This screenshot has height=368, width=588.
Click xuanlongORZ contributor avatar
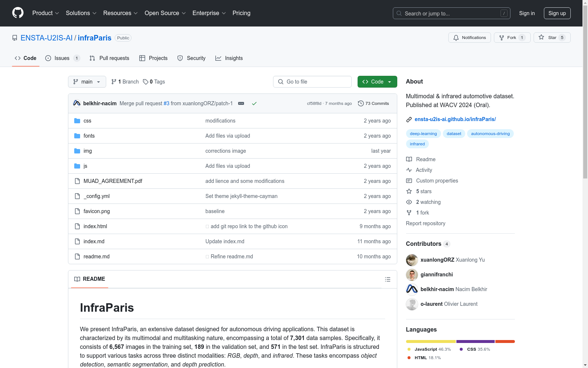[412, 260]
